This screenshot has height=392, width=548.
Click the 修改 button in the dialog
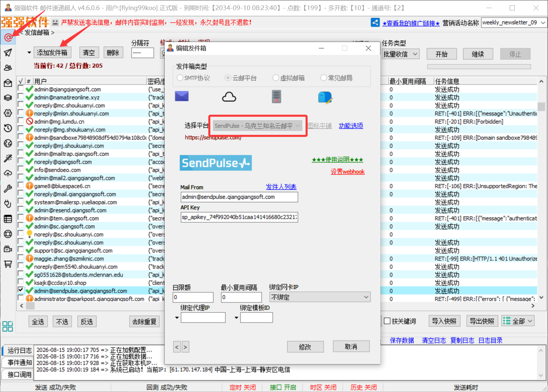tap(305, 347)
